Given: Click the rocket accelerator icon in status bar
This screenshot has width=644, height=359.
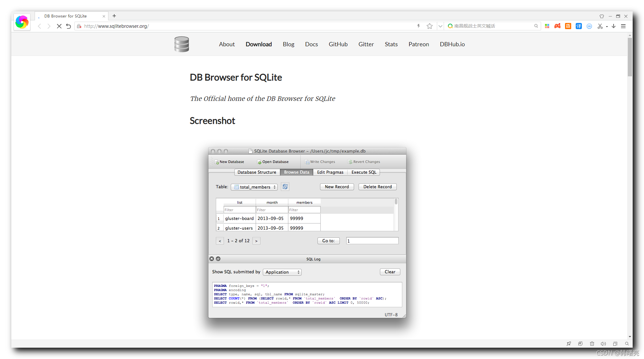Looking at the screenshot, I should tap(569, 344).
